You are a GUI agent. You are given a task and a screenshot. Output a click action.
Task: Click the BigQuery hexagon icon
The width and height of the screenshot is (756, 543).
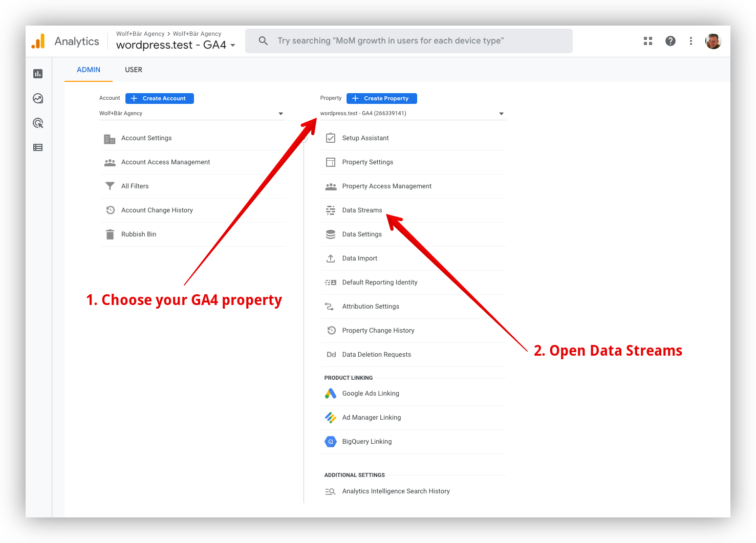(x=331, y=442)
